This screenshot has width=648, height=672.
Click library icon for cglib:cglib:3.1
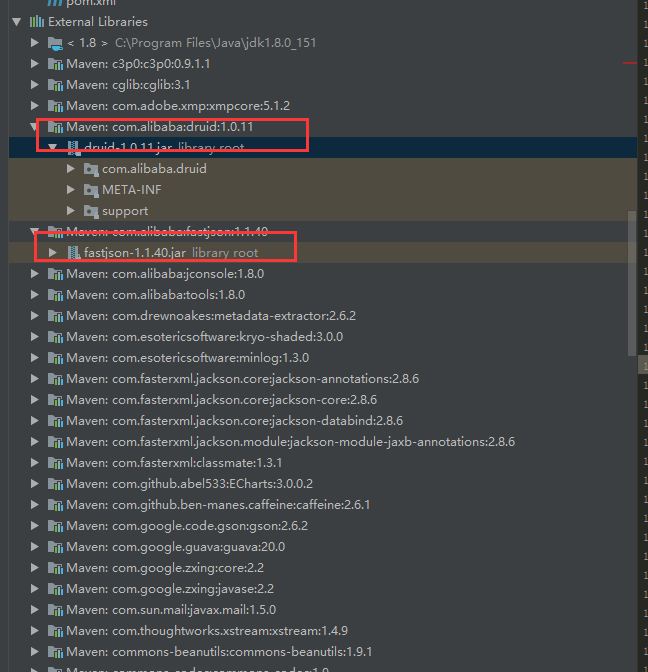click(x=55, y=85)
